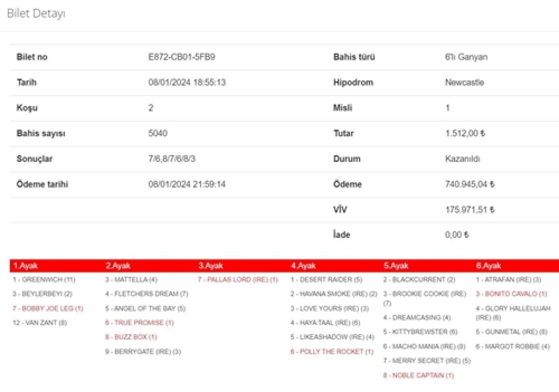
Task: Click the winning horse BOBBY JOE LEG
Action: pyautogui.click(x=48, y=309)
